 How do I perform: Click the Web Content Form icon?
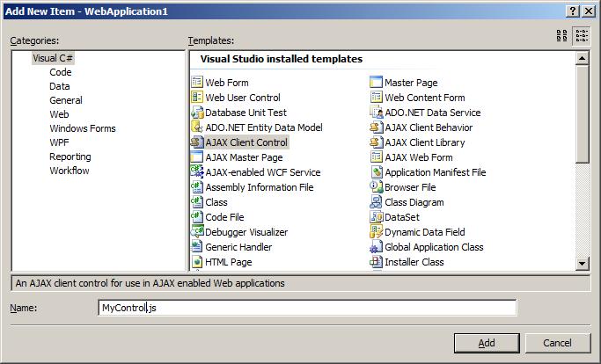pyautogui.click(x=376, y=98)
